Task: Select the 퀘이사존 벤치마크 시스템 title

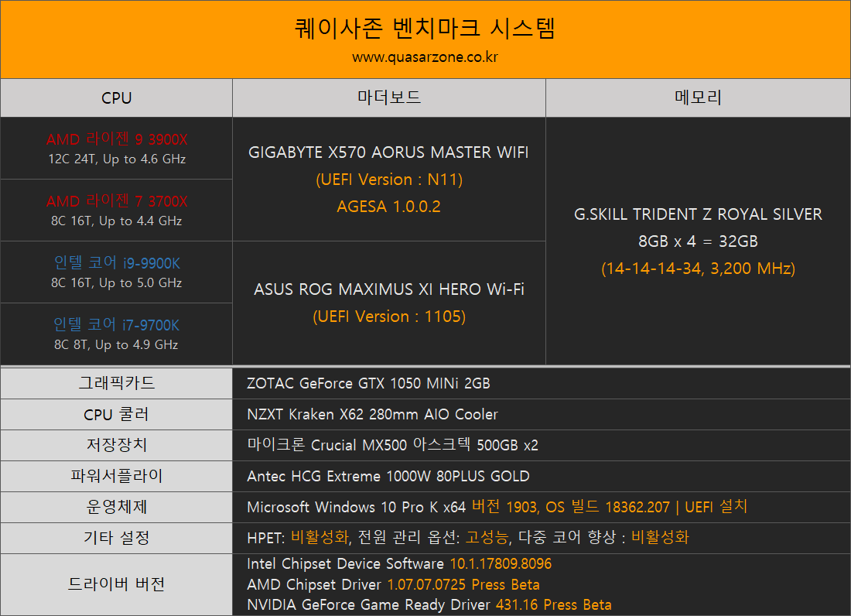Action: (425, 28)
